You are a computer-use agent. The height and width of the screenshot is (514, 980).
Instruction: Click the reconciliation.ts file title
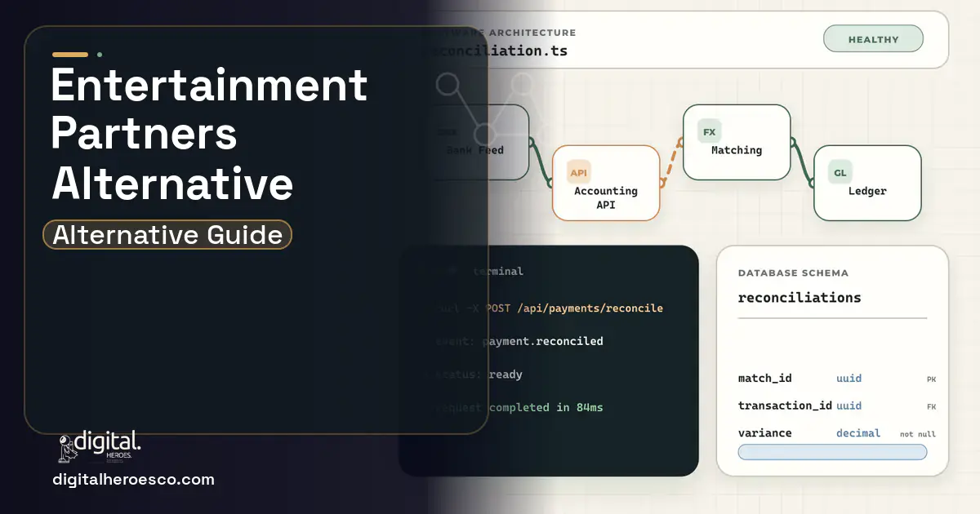point(500,51)
